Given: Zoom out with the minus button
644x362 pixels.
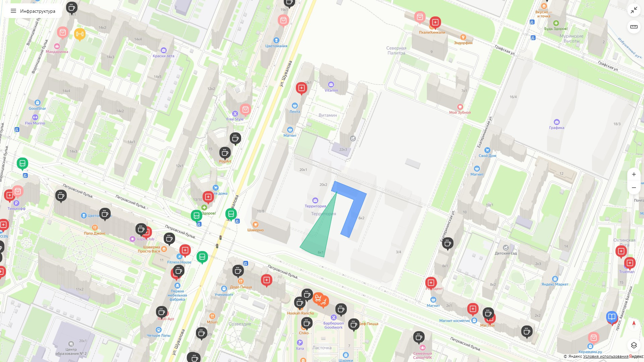Looking at the screenshot, I should click(x=634, y=188).
